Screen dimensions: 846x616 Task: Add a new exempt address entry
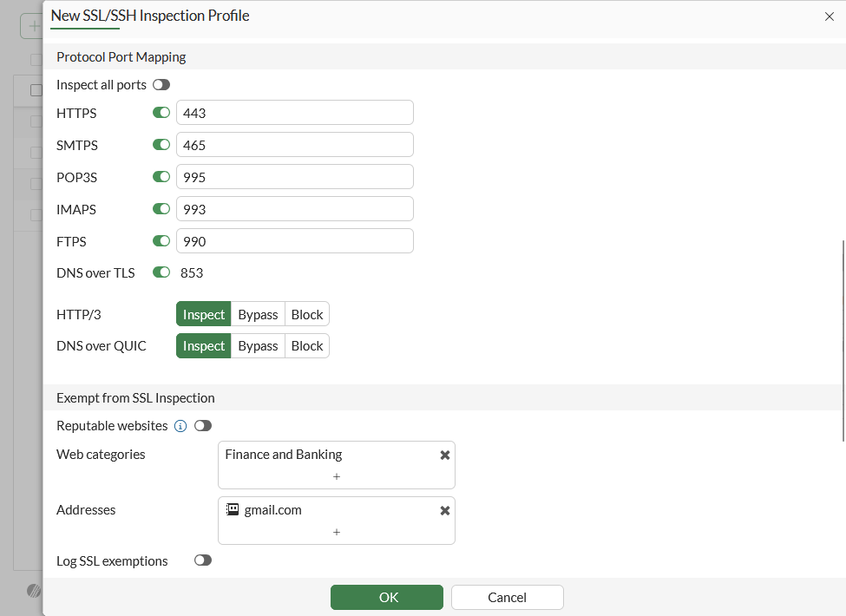[x=337, y=532]
